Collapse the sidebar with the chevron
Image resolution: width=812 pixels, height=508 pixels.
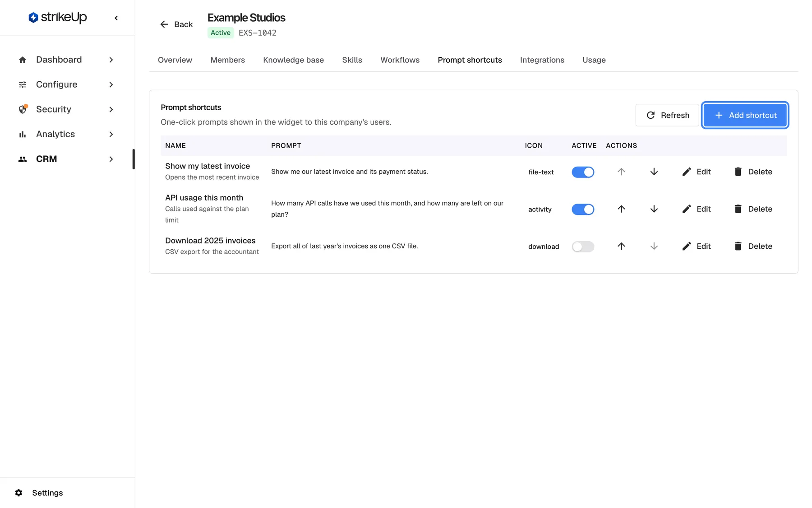click(116, 18)
